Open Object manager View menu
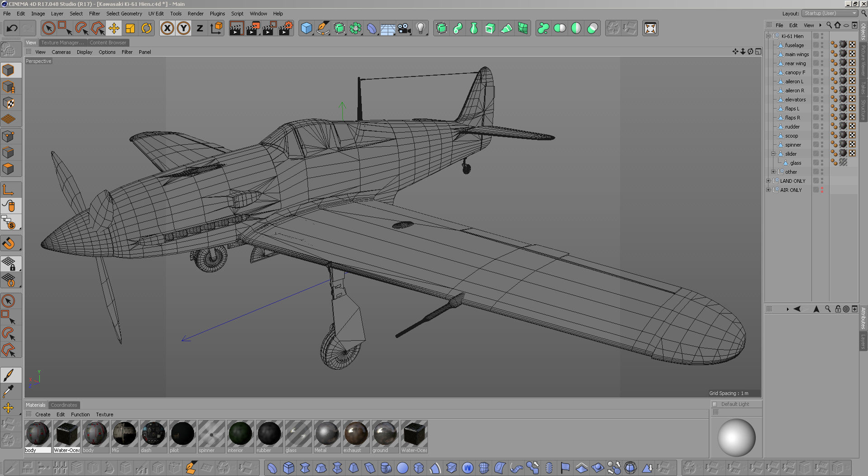The image size is (868, 476). pos(809,25)
